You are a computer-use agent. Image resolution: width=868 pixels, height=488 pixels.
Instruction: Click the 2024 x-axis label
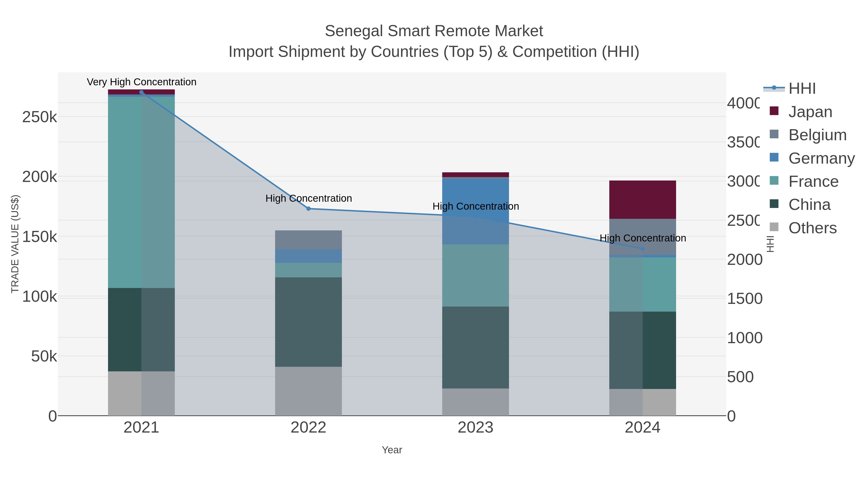tap(643, 428)
